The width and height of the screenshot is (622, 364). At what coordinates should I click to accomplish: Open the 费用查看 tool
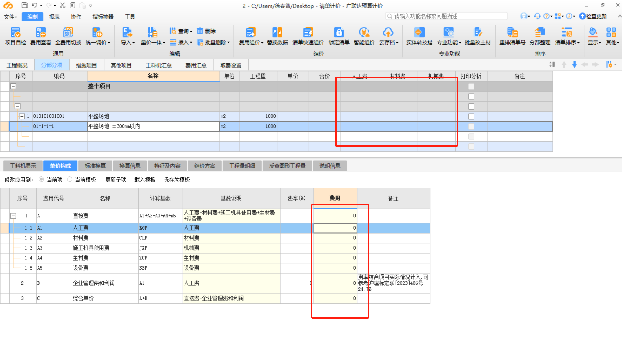coord(41,36)
